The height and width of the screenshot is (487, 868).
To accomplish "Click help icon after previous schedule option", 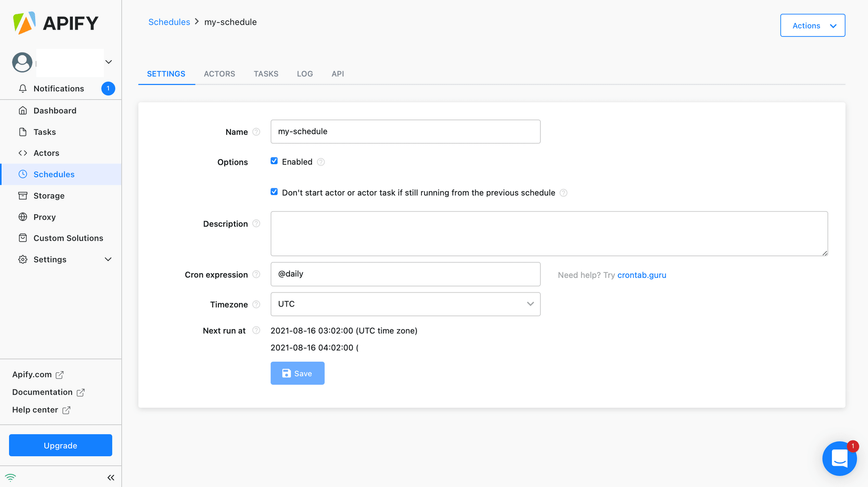I will [563, 193].
